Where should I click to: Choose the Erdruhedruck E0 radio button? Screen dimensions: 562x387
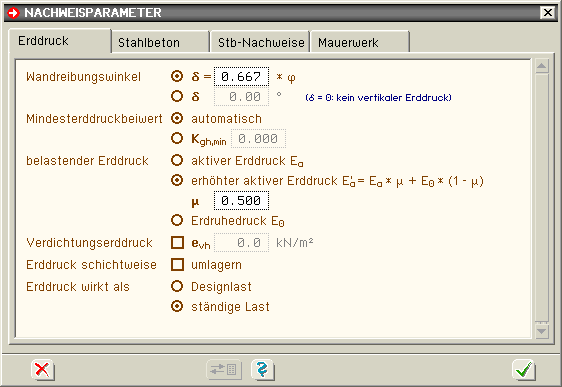pos(177,220)
